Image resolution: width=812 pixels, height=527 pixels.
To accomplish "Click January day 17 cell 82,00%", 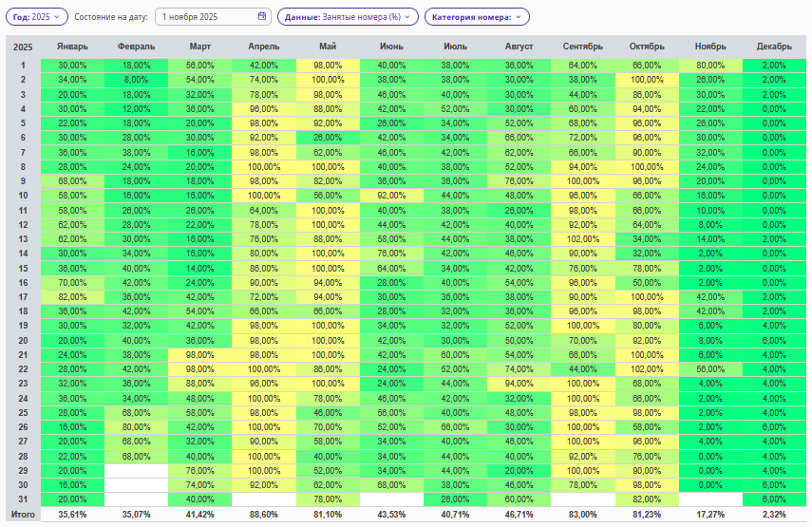I will [x=72, y=297].
